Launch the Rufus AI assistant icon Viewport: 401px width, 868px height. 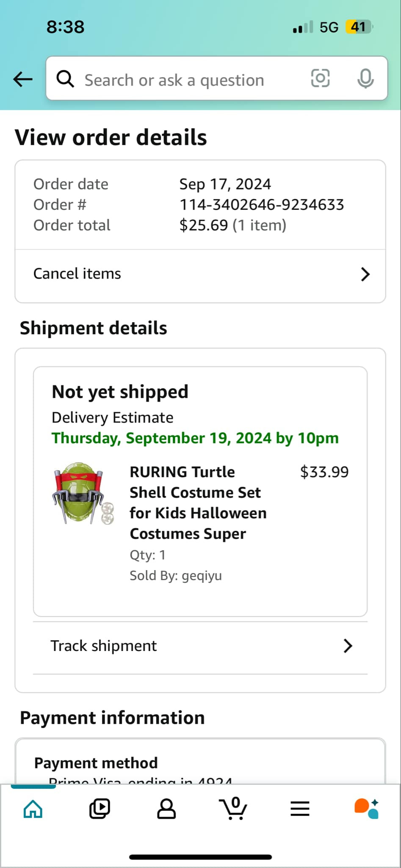pos(366,809)
